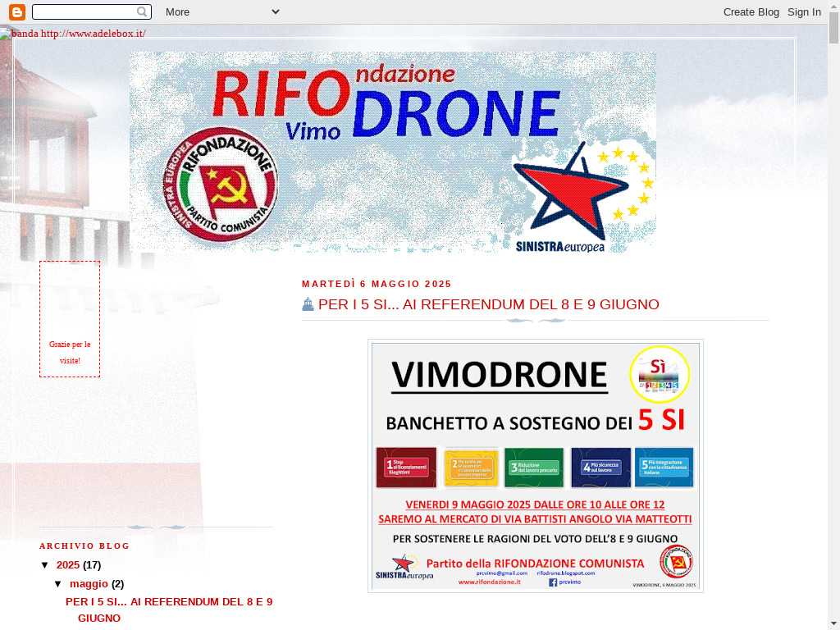Viewport: 840px width, 630px height.
Task: Collapse the 2025 archive year arrow
Action: pos(46,564)
